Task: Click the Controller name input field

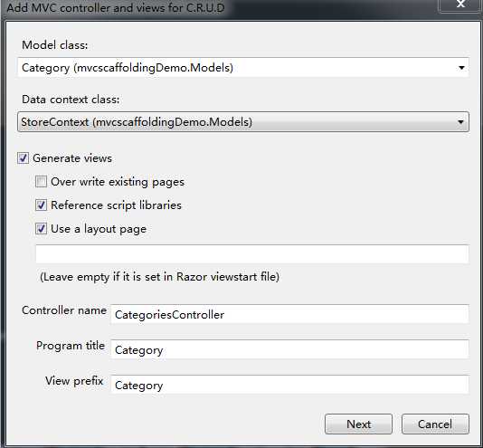Action: point(289,314)
